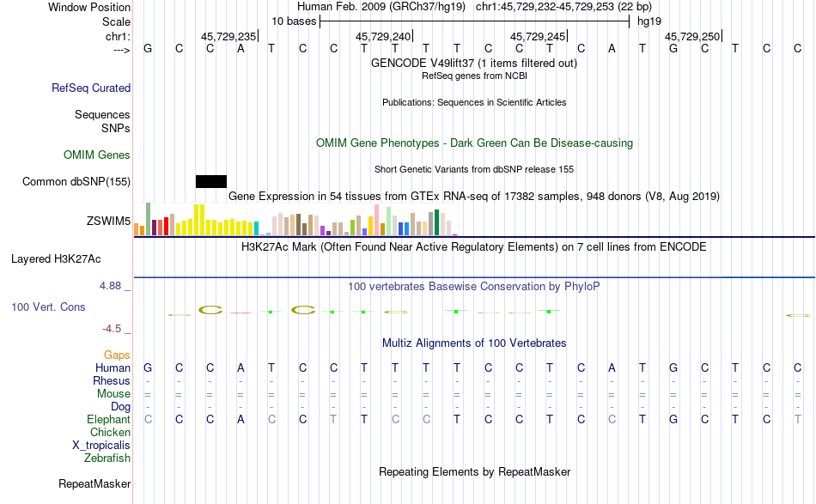Open the 100 Vert. Cons track label
The width and height of the screenshot is (816, 504).
coord(48,307)
